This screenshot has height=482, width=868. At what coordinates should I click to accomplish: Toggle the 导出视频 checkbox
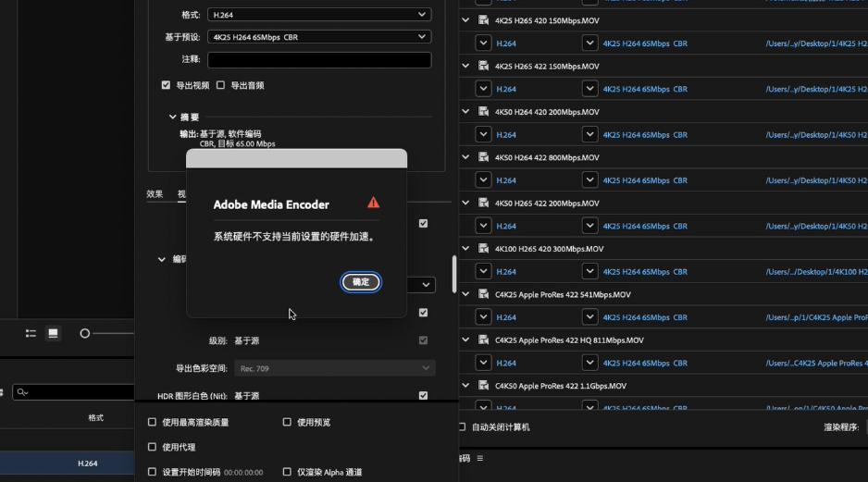(x=166, y=85)
